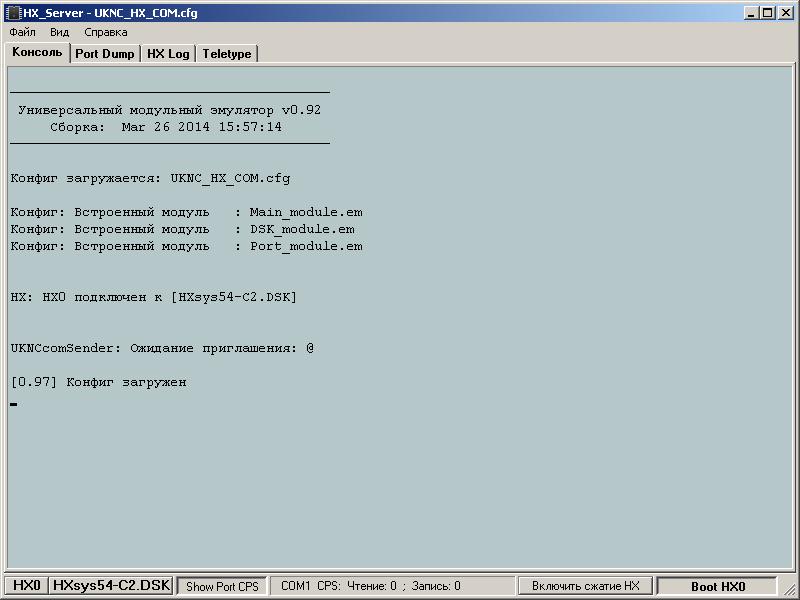
Task: Click the HX_Server icon in the title bar
Action: click(x=13, y=13)
